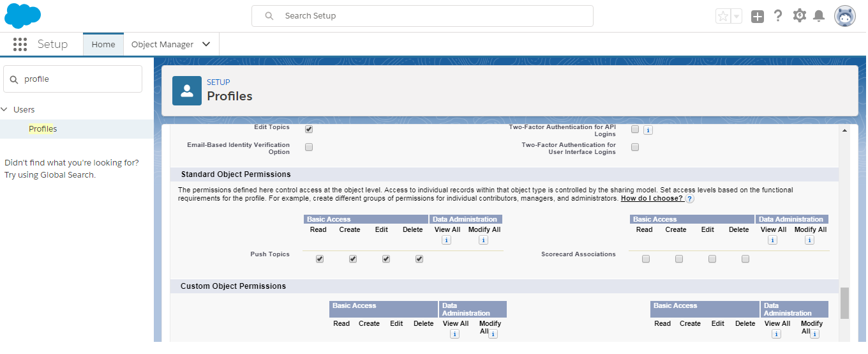The width and height of the screenshot is (868, 354).
Task: Open the Help question mark icon
Action: (777, 16)
